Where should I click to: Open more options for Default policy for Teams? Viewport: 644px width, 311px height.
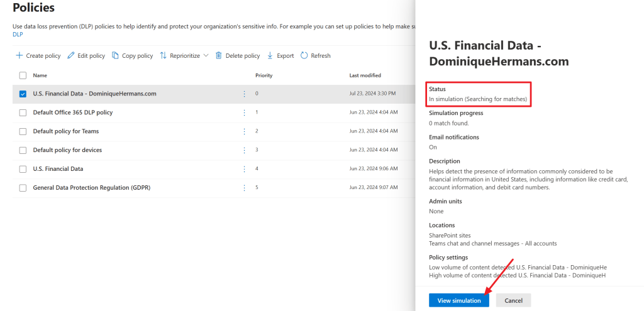click(245, 131)
